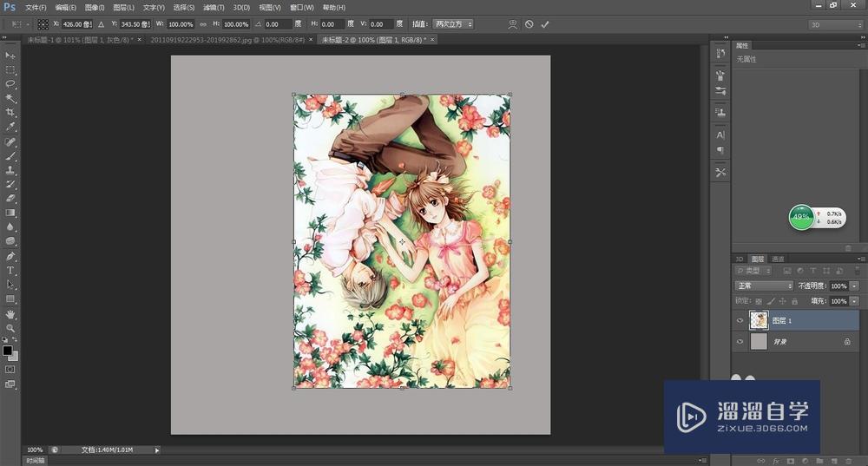Activate the Hand tool
Screen dimensions: 868x466
pos(10,313)
